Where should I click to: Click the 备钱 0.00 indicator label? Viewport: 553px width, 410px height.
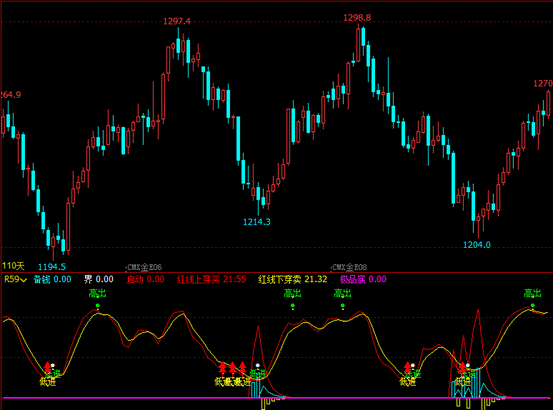coord(52,280)
